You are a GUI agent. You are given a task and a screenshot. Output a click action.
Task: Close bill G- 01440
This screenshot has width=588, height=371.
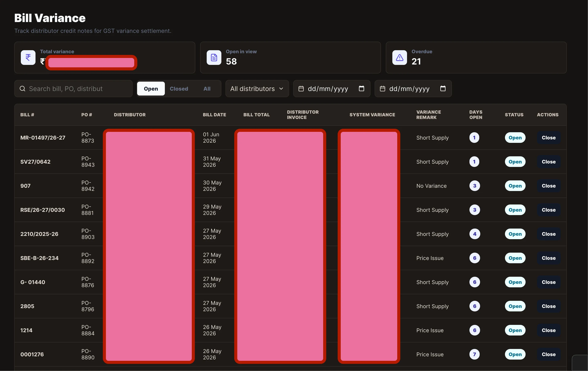coord(548,282)
